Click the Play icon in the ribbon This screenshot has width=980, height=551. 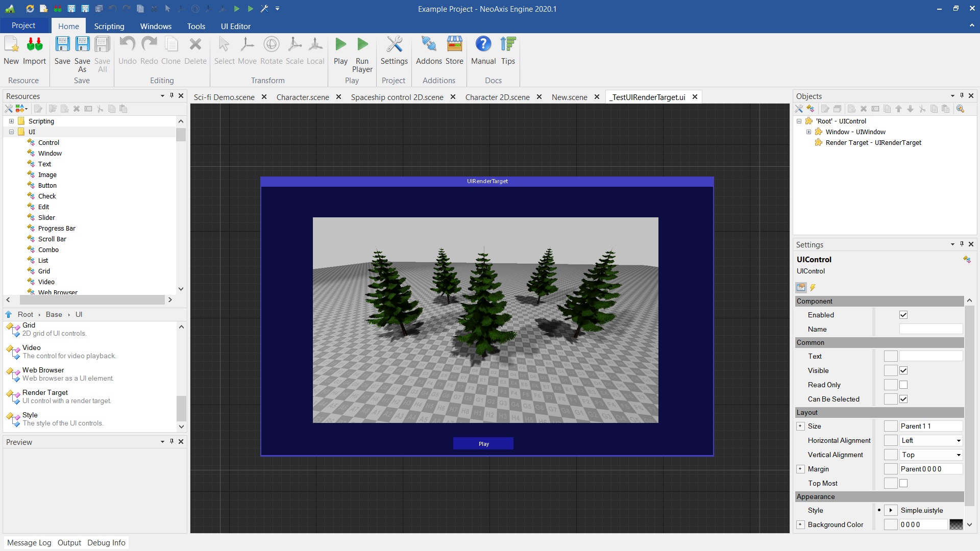coord(340,45)
